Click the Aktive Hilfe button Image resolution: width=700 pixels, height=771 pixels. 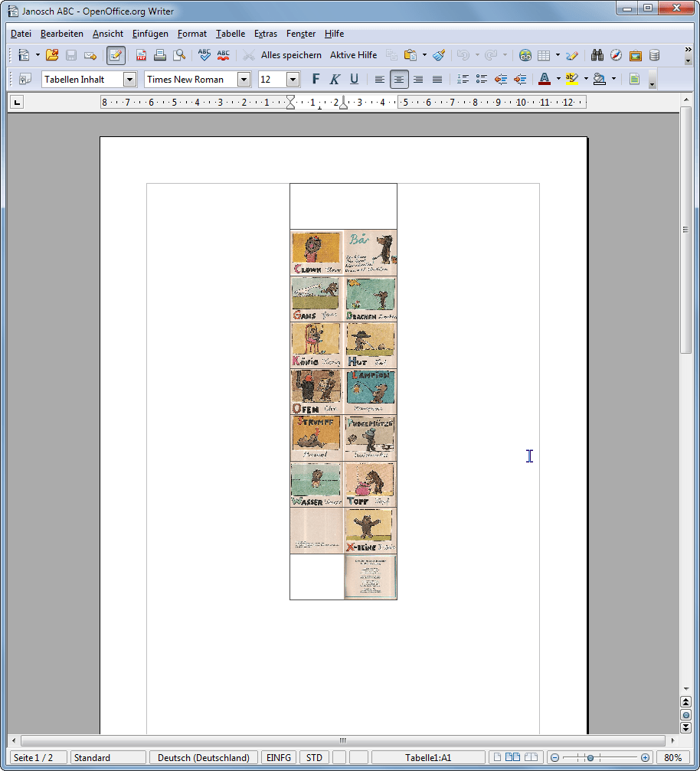click(x=353, y=55)
